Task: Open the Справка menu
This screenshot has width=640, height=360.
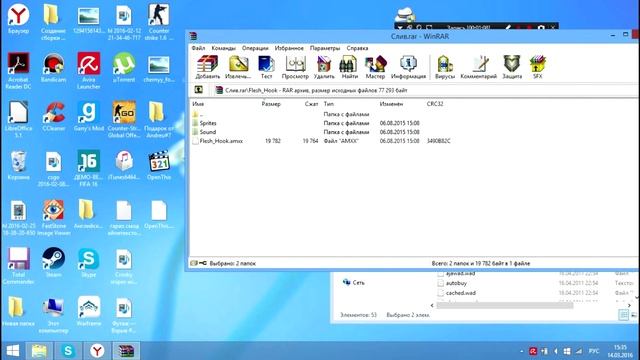Action: [x=357, y=48]
